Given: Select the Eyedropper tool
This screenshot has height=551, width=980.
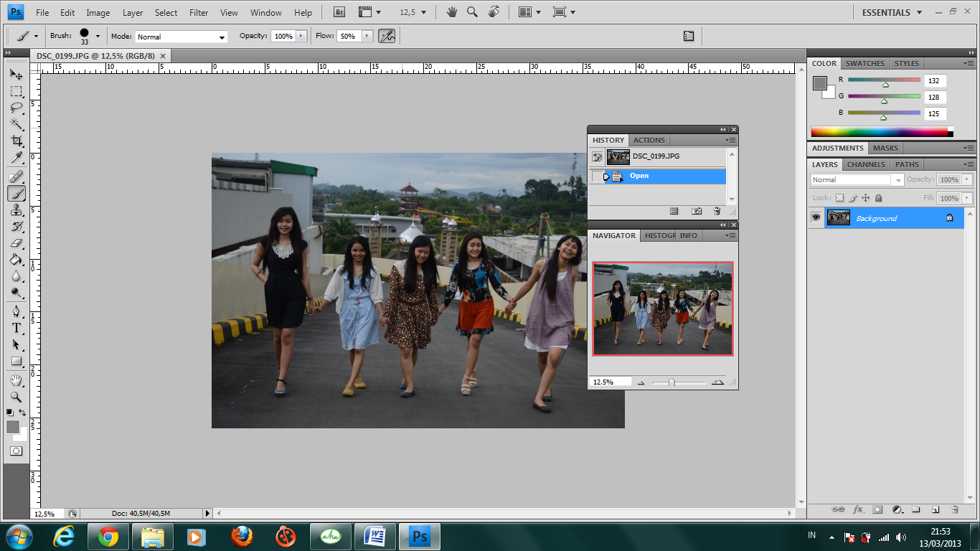Looking at the screenshot, I should pyautogui.click(x=16, y=157).
